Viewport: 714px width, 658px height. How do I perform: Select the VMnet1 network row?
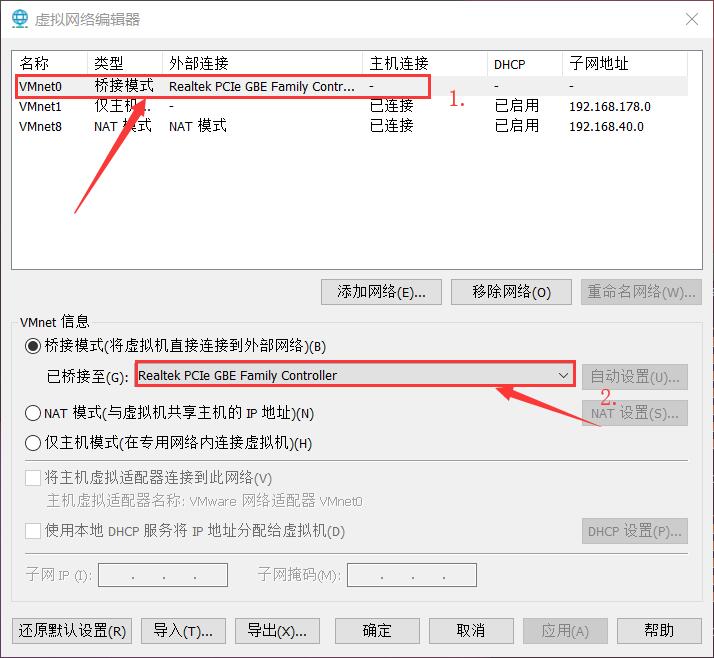click(351, 106)
